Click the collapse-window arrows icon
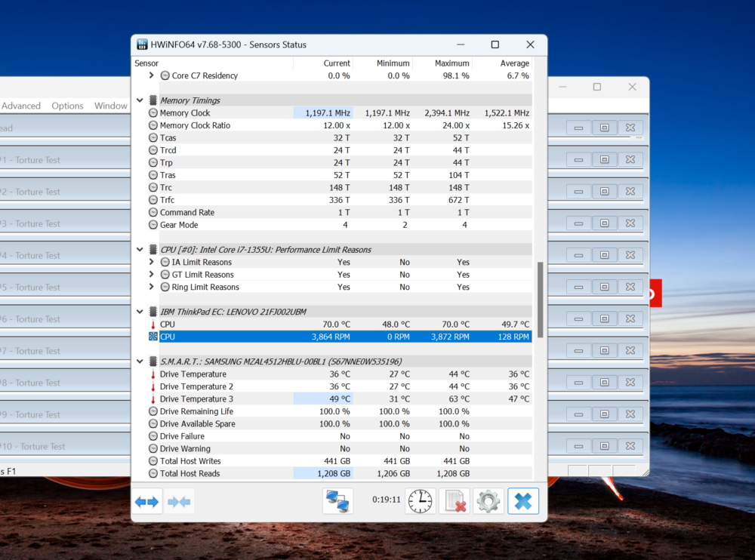Screen dimensions: 755x560 tap(179, 500)
